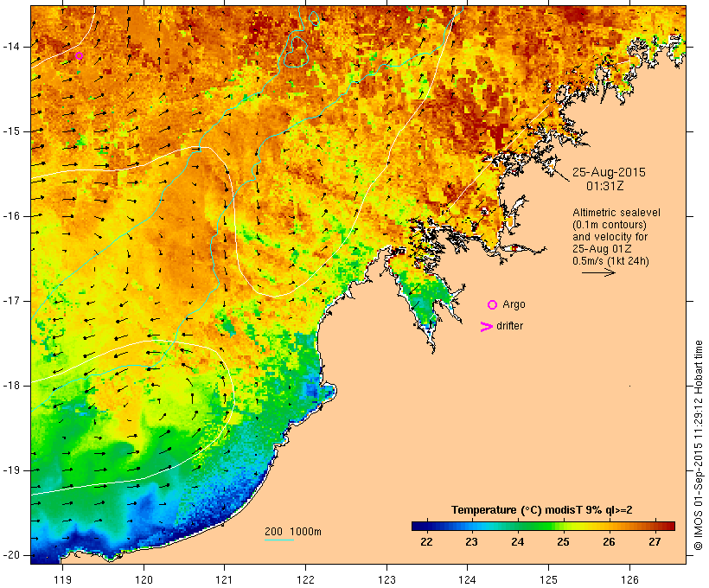Image resolution: width=709 pixels, height=588 pixels.
Task: Click the longitude axis label '121'
Action: [224, 579]
